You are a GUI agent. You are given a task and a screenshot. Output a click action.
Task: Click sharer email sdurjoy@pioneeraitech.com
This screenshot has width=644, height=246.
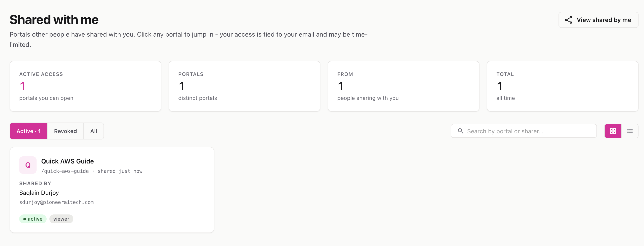pyautogui.click(x=56, y=202)
